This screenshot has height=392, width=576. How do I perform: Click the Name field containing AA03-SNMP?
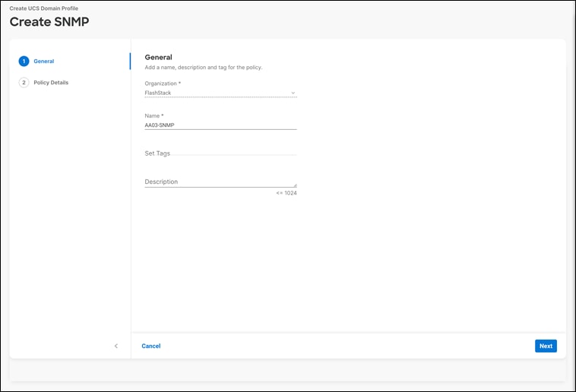pos(220,125)
